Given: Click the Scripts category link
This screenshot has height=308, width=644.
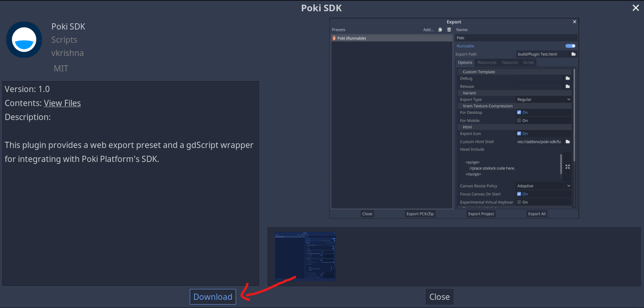Looking at the screenshot, I should click(64, 40).
